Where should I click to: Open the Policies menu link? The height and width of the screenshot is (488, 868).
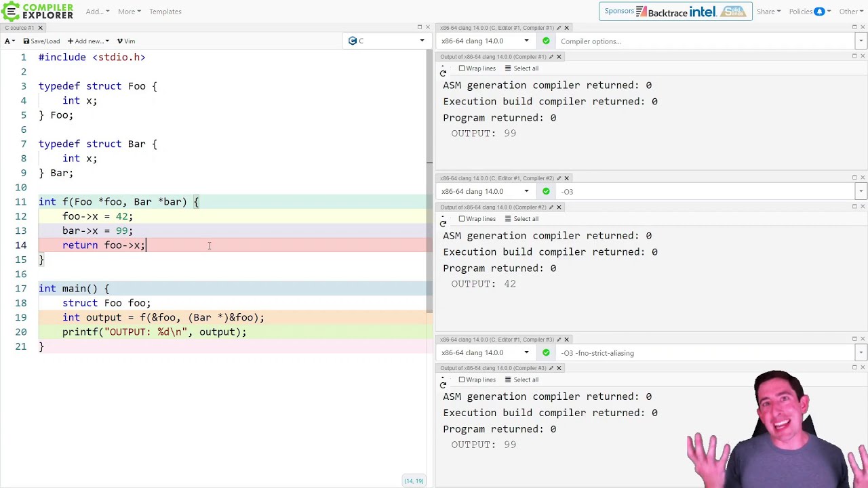pyautogui.click(x=806, y=12)
